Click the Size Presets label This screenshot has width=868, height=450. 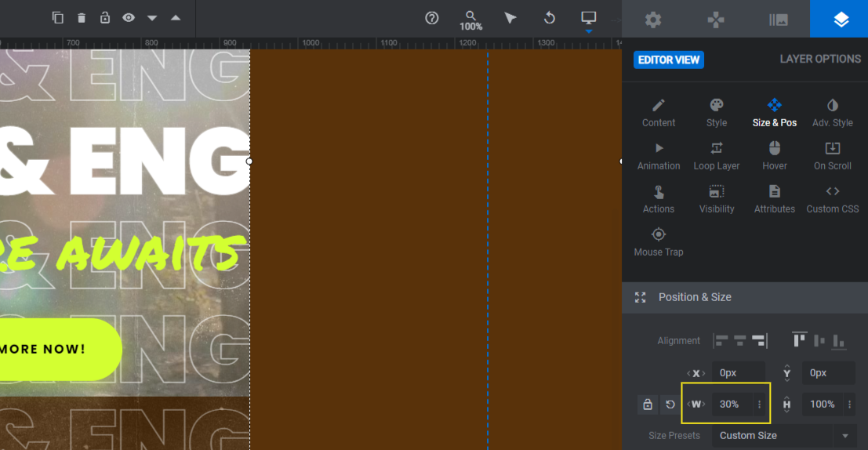click(674, 436)
